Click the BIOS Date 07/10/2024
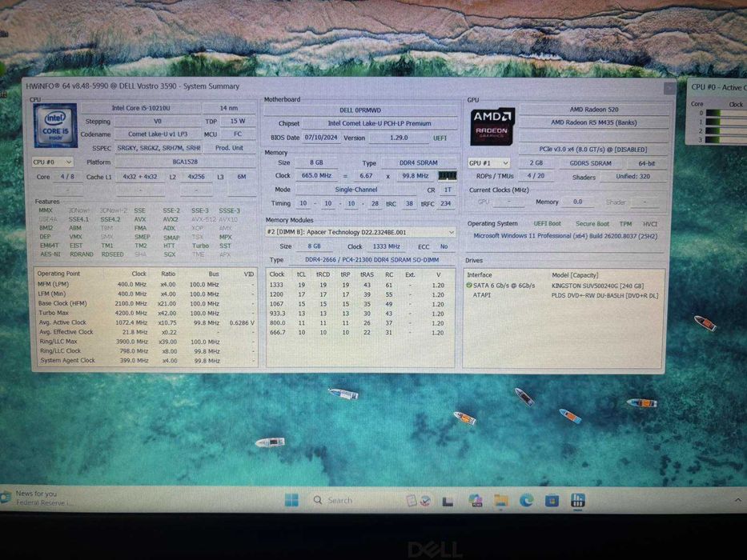 pyautogui.click(x=321, y=137)
